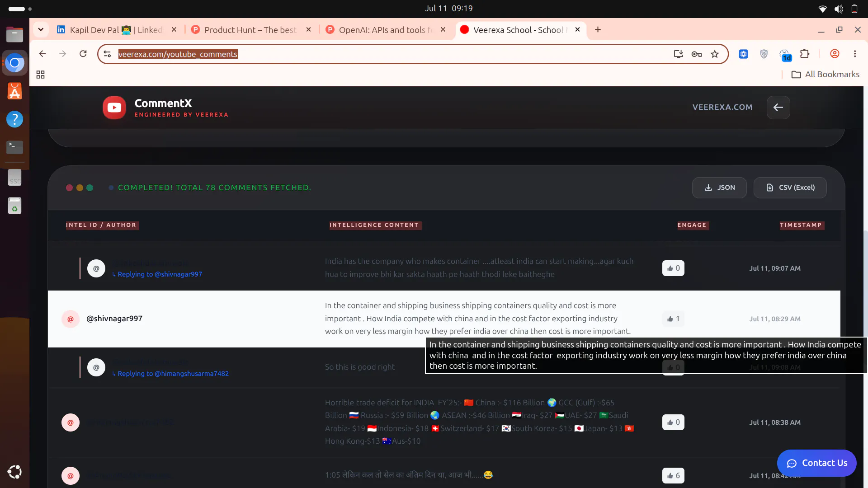Click the like count on @shivnagar997's comment
The height and width of the screenshot is (488, 868).
click(x=673, y=319)
